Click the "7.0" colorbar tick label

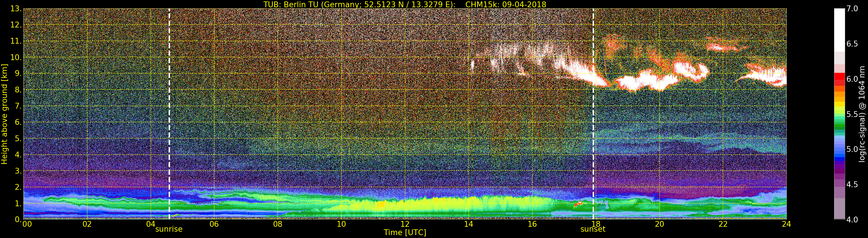point(852,9)
